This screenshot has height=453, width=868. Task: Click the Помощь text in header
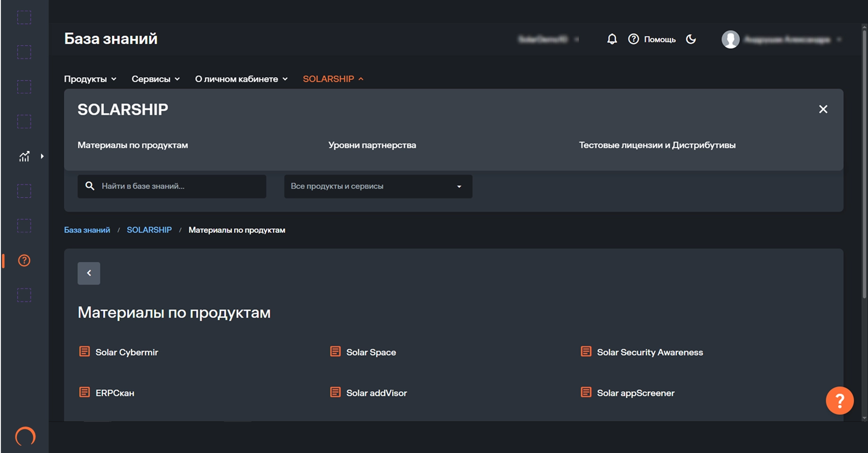[660, 40]
